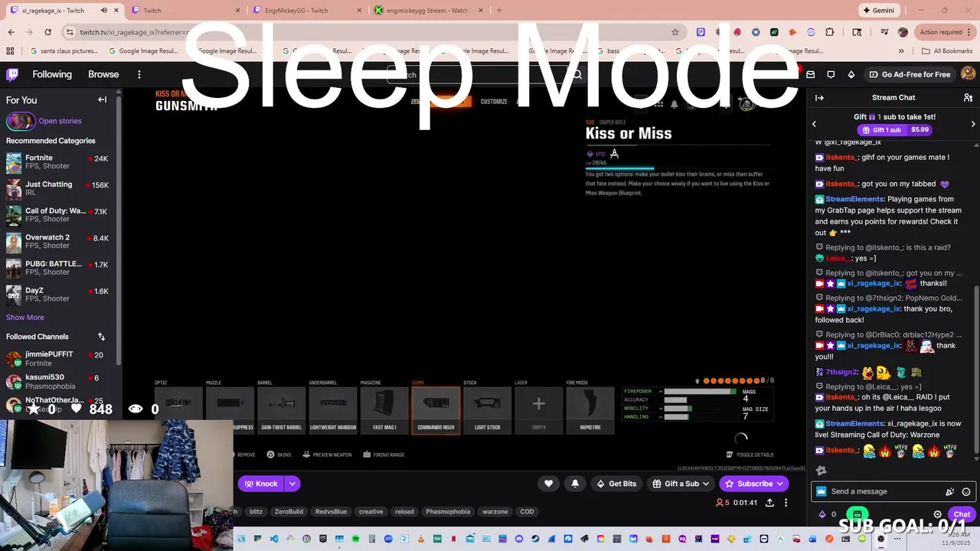Open a new browser tab
Viewport: 980px width, 551px height.
click(498, 11)
